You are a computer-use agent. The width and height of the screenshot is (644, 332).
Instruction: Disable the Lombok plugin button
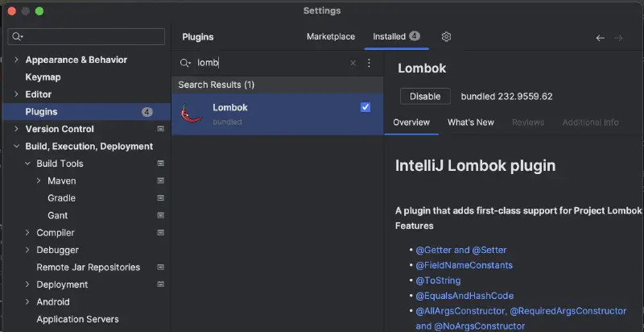(425, 97)
